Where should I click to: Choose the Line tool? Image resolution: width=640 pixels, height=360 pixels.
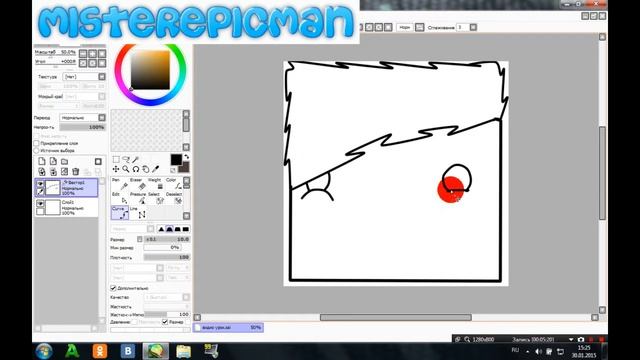pyautogui.click(x=138, y=213)
